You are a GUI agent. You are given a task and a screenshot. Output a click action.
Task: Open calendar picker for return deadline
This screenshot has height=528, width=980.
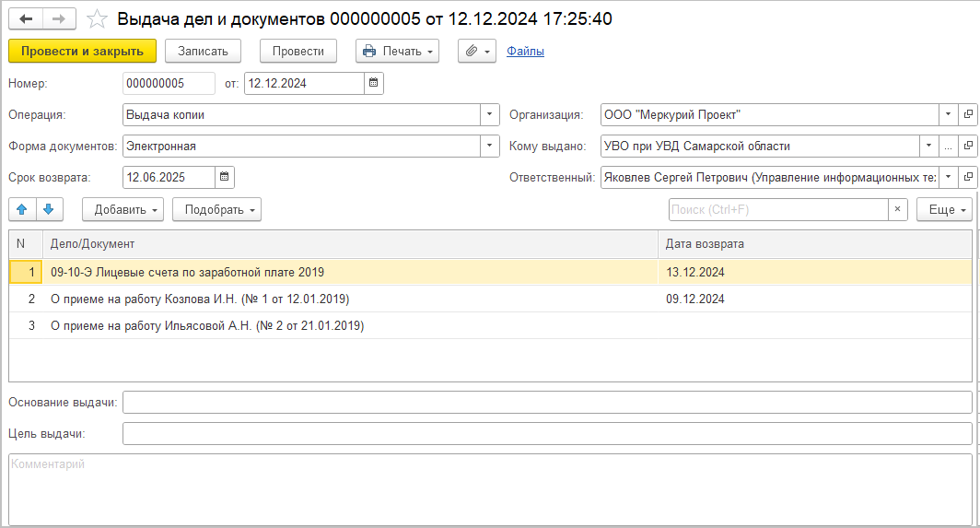225,177
